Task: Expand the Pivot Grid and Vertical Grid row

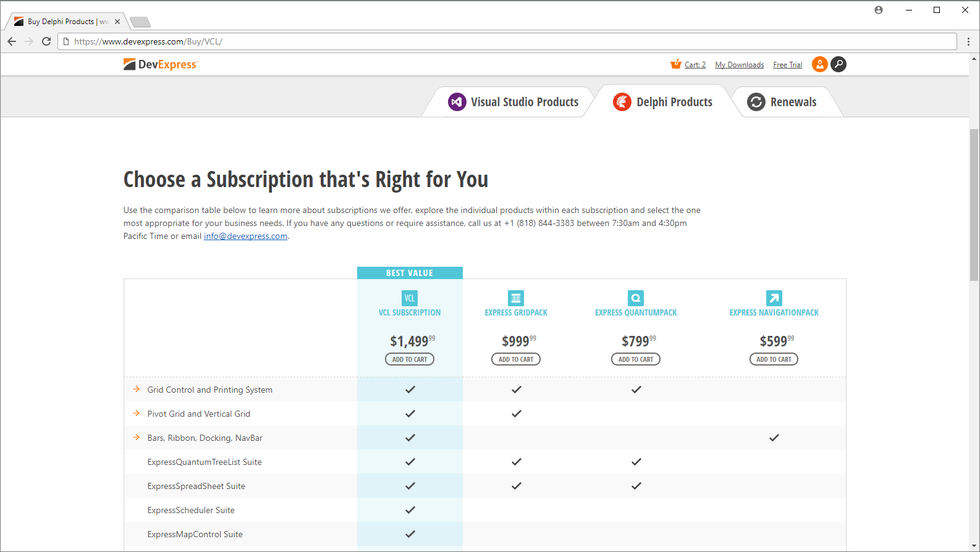Action: click(x=137, y=414)
